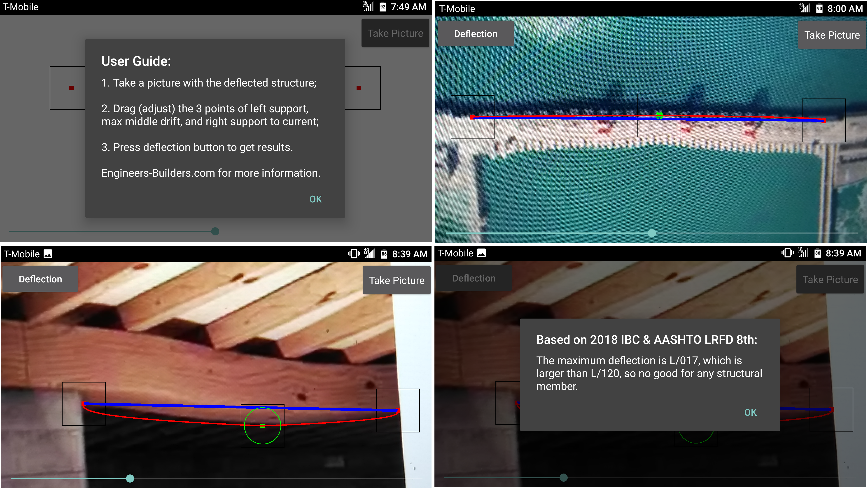Click the vibrate mode icon in the bottom-left status bar

point(353,254)
